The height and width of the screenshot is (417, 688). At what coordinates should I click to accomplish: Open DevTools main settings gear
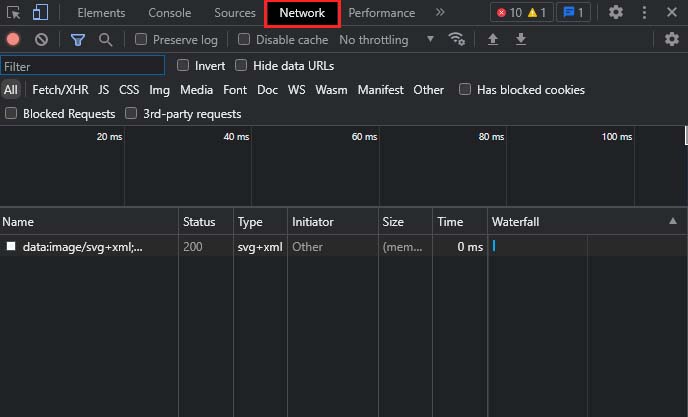point(616,12)
